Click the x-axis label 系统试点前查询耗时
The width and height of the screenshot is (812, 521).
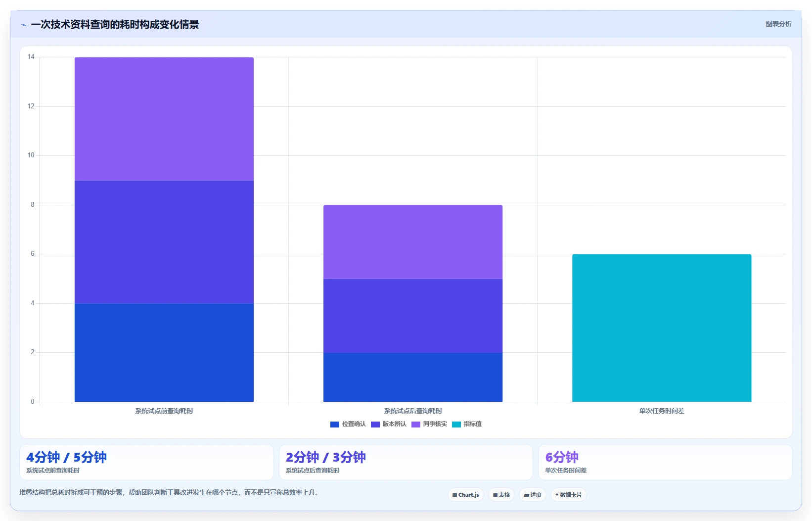[164, 411]
